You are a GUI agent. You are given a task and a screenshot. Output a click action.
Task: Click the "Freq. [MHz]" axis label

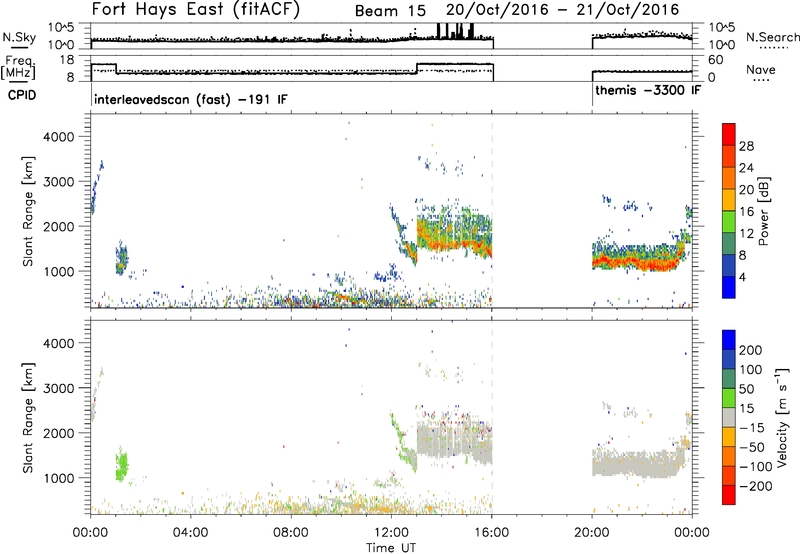tap(19, 68)
